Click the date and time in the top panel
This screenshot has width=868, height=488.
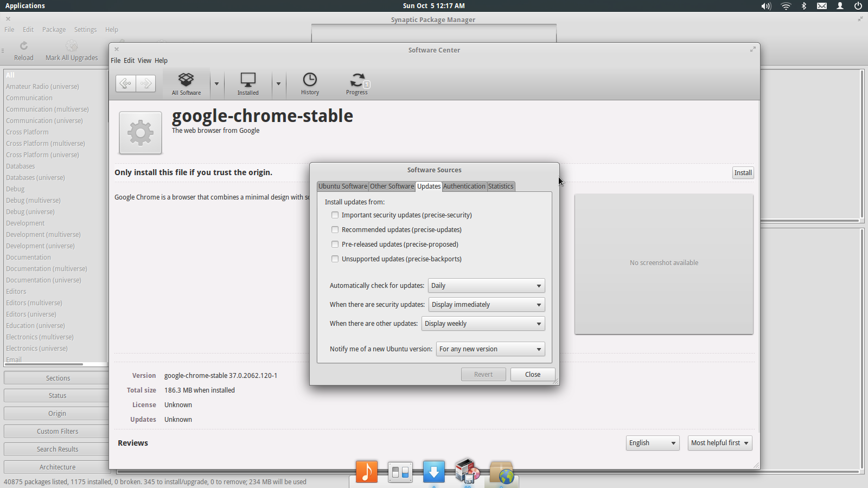point(433,6)
